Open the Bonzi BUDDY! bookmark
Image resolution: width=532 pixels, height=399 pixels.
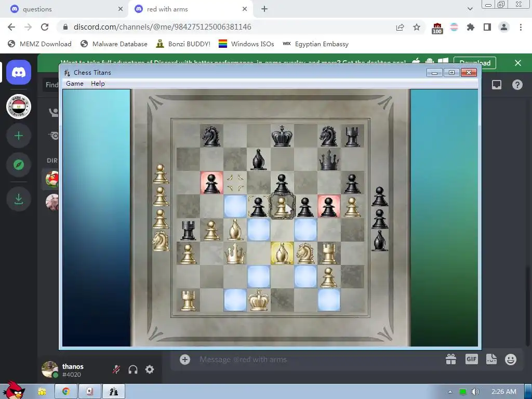pos(183,44)
